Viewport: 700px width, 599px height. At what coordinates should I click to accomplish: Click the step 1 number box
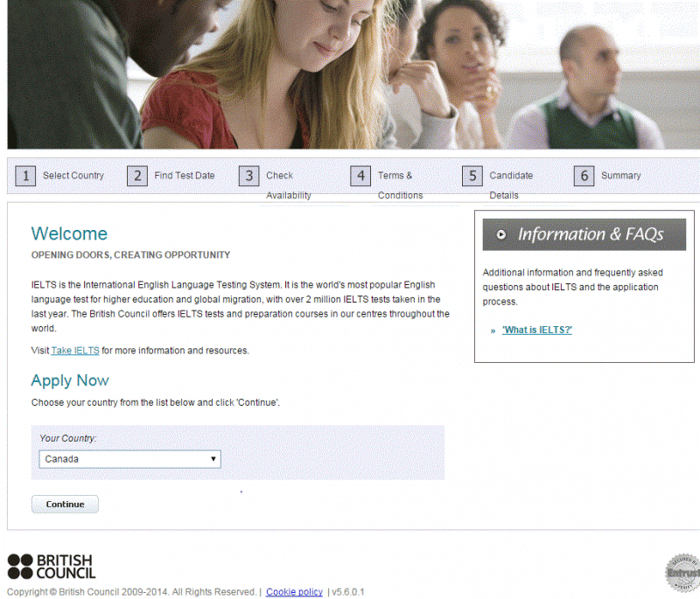(25, 176)
